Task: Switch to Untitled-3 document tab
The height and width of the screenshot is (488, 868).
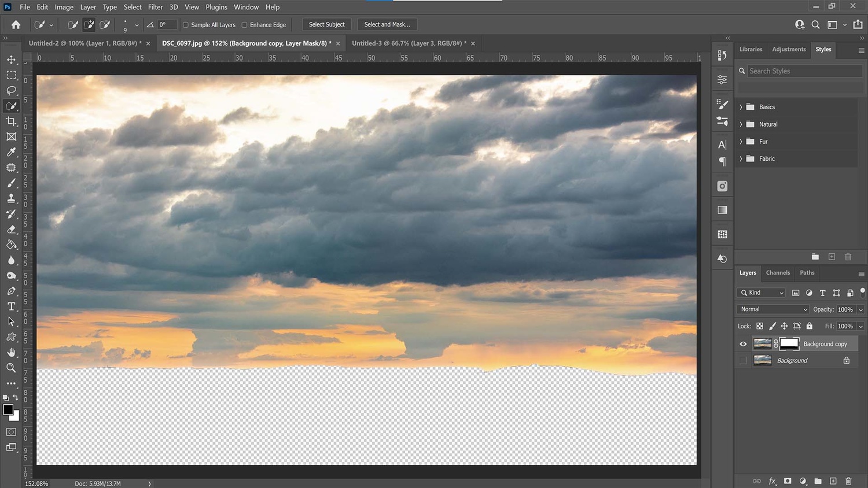Action: 409,43
